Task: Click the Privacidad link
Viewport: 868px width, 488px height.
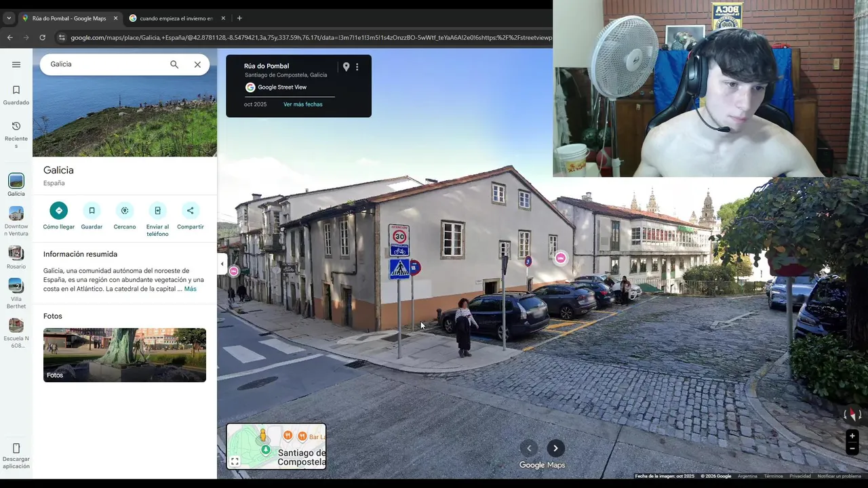Action: [800, 476]
